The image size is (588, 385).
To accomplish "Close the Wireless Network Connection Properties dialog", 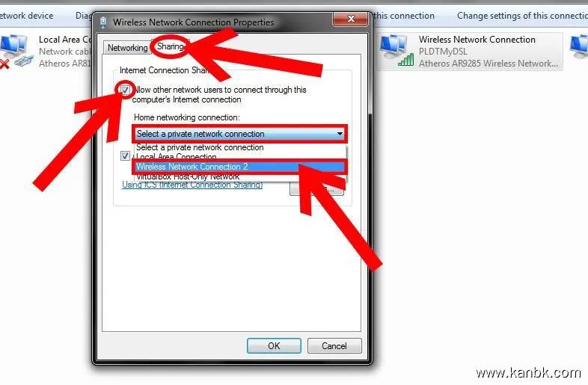I will click(350, 19).
